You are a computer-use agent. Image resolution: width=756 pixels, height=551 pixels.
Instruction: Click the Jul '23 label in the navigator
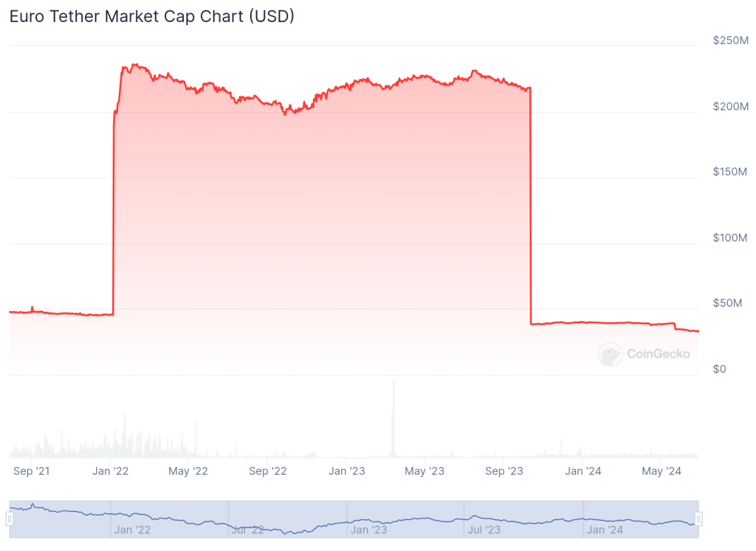(x=484, y=530)
